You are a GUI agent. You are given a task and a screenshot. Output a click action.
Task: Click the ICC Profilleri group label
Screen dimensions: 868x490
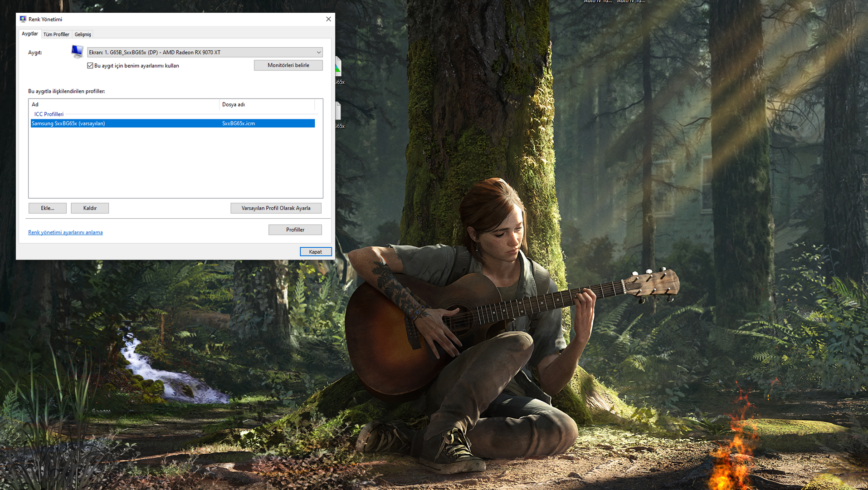tap(49, 114)
